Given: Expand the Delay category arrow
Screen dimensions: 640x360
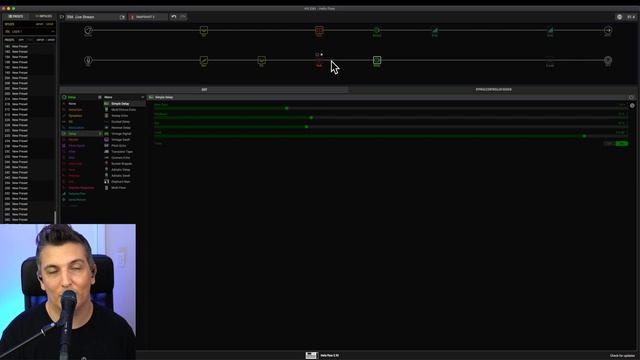Looking at the screenshot, I should point(100,134).
